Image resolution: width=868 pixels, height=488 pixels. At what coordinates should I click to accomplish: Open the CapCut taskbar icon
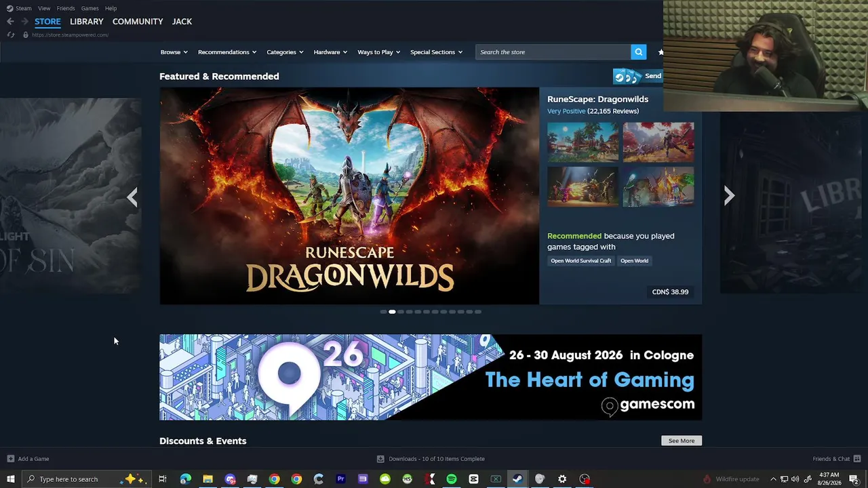473,479
